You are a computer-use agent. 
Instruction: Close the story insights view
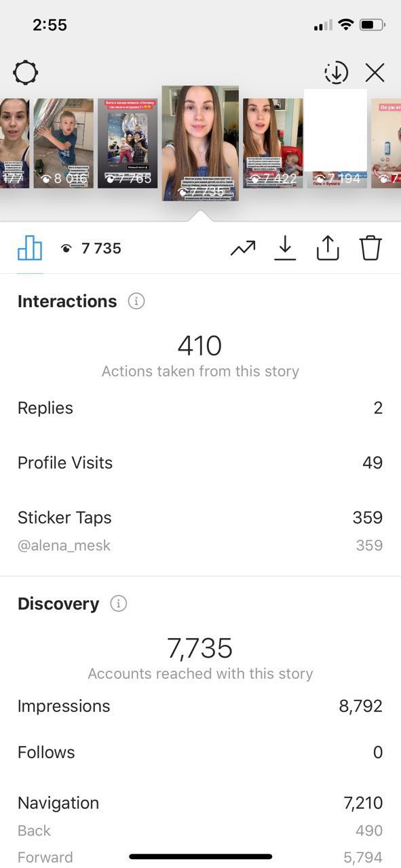(375, 73)
